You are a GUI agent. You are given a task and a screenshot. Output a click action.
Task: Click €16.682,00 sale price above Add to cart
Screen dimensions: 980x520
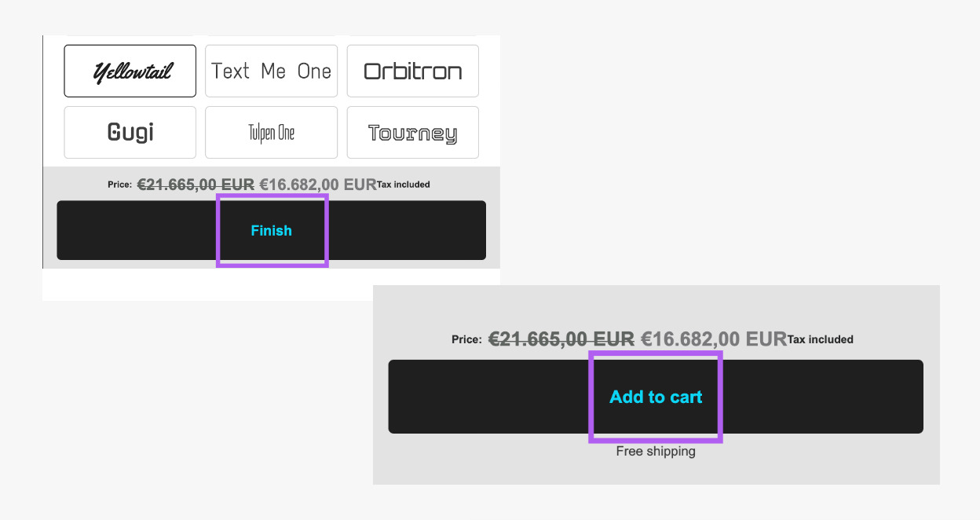click(x=713, y=339)
